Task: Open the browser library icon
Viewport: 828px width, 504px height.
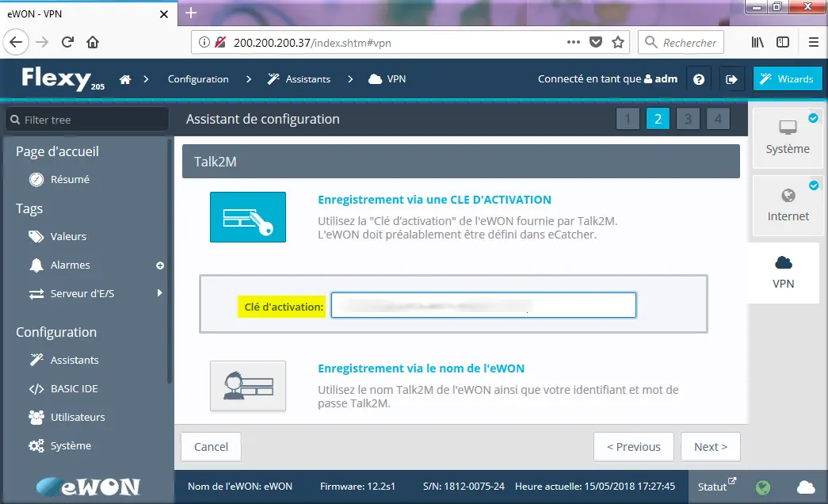Action: [757, 42]
